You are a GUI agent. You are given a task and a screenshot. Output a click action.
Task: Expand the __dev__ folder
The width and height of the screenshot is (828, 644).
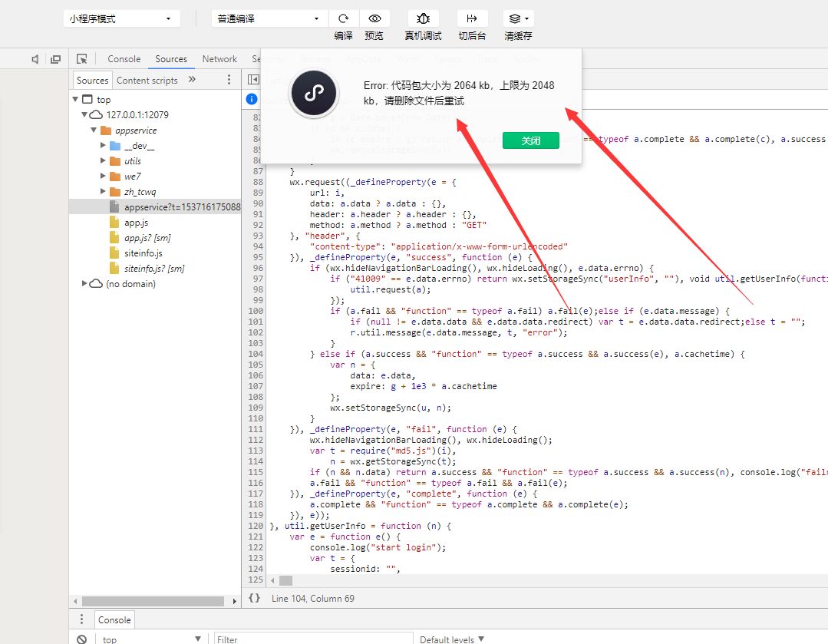point(103,145)
